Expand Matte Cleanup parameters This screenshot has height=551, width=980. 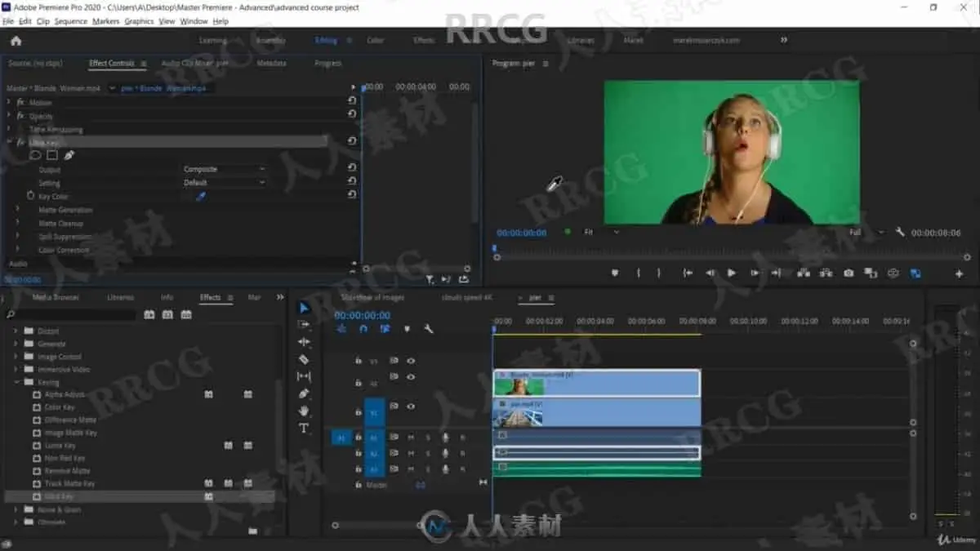pos(18,223)
